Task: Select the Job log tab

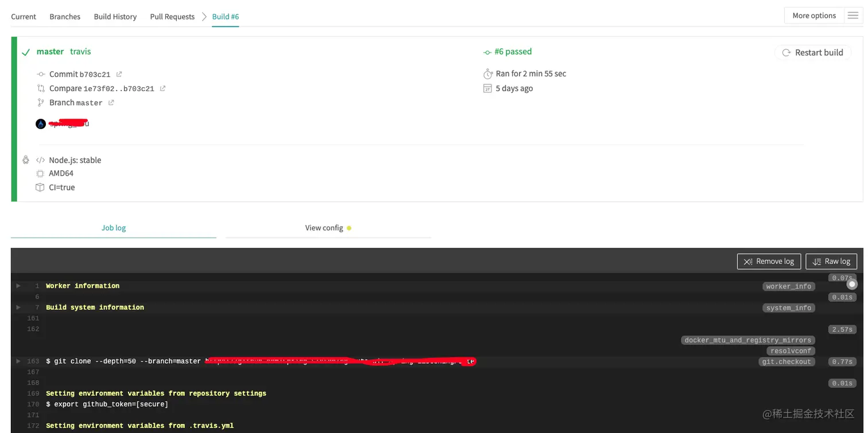Action: (x=114, y=228)
